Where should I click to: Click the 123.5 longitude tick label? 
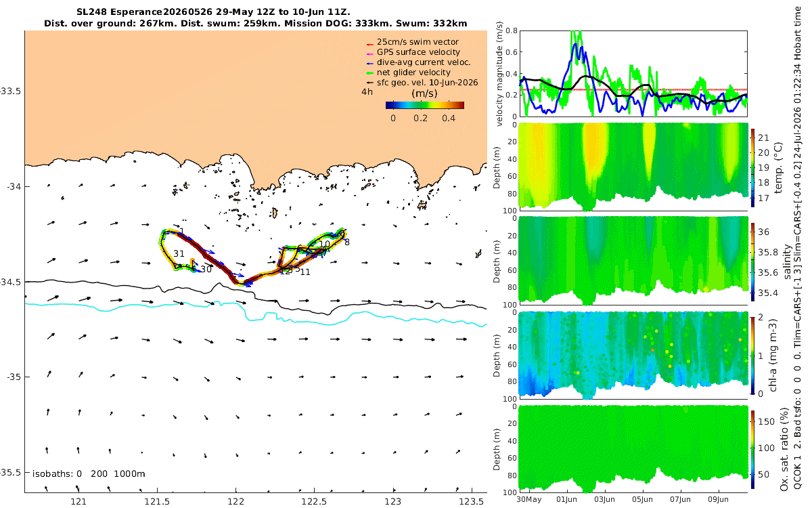tap(471, 502)
